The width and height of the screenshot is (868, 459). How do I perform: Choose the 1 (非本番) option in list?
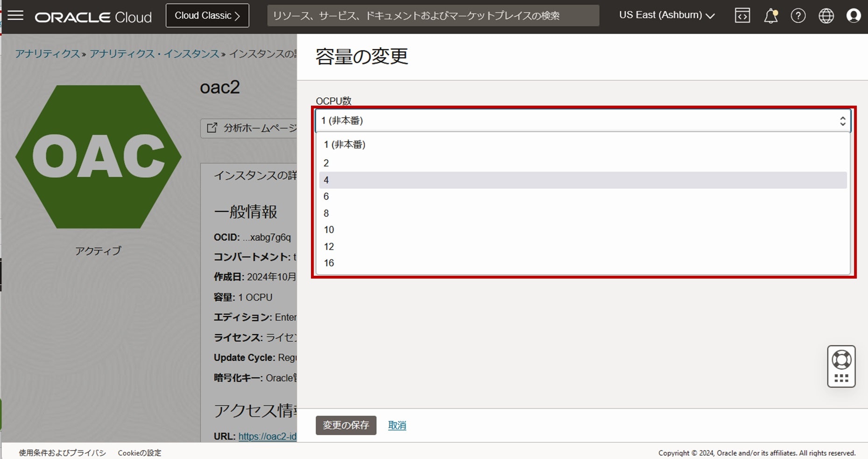(583, 144)
